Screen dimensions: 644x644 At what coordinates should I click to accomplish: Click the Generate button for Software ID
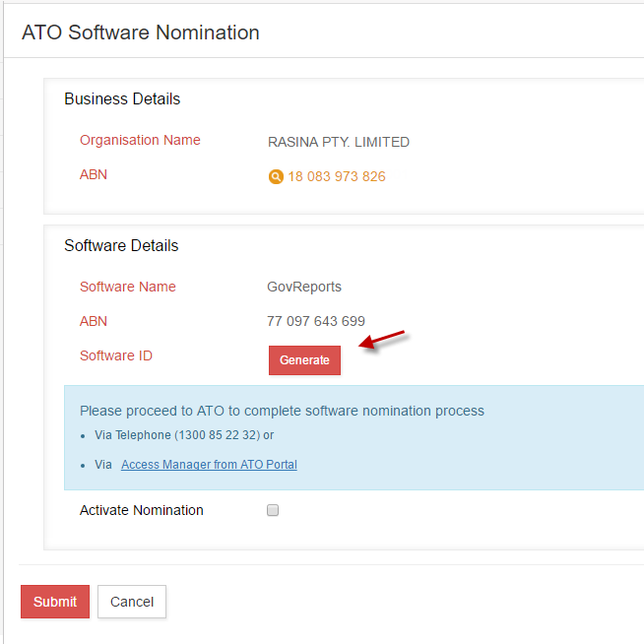[x=304, y=360]
